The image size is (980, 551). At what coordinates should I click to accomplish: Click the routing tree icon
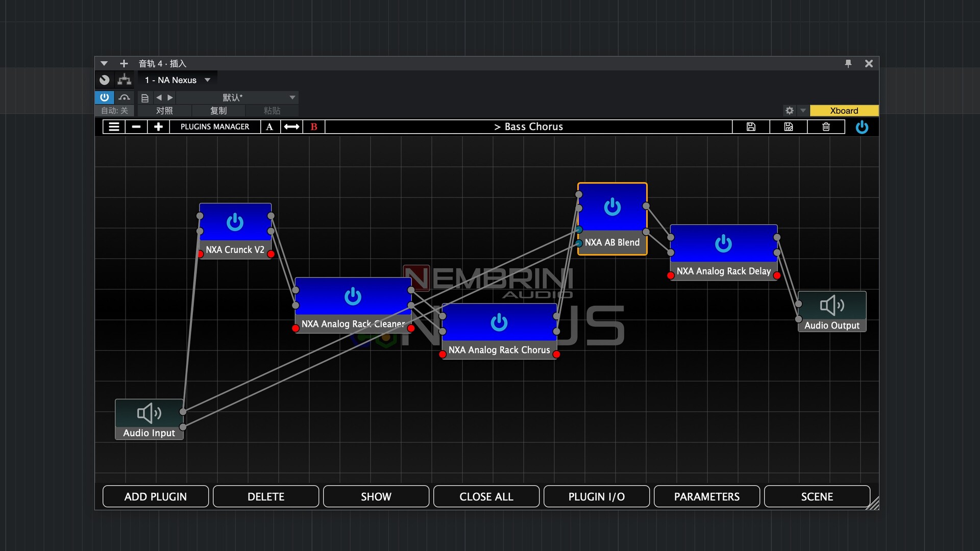(124, 80)
